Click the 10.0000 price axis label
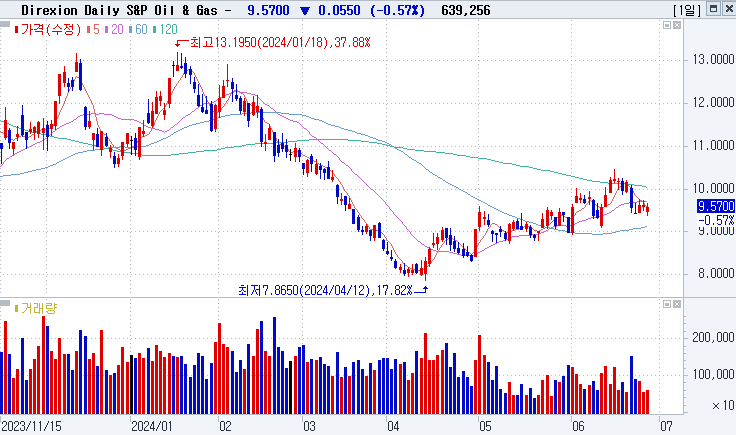This screenshot has width=736, height=435. point(713,188)
